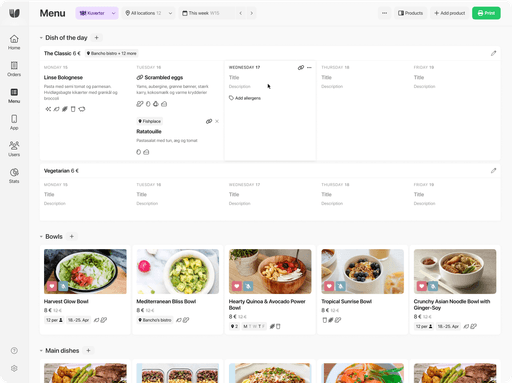Open Mediterranean Bliss Bowl image
This screenshot has width=512, height=383.
(x=178, y=271)
